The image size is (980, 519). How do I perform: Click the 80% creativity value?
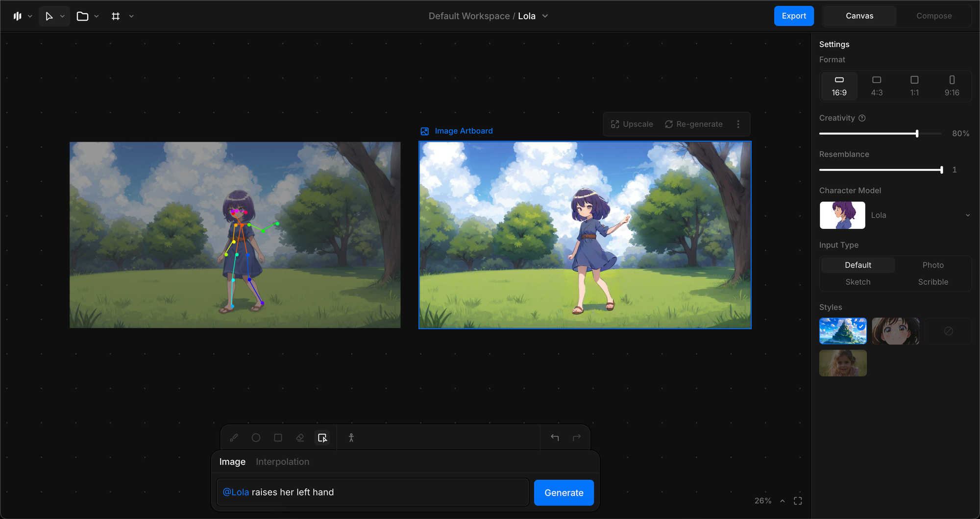(960, 133)
